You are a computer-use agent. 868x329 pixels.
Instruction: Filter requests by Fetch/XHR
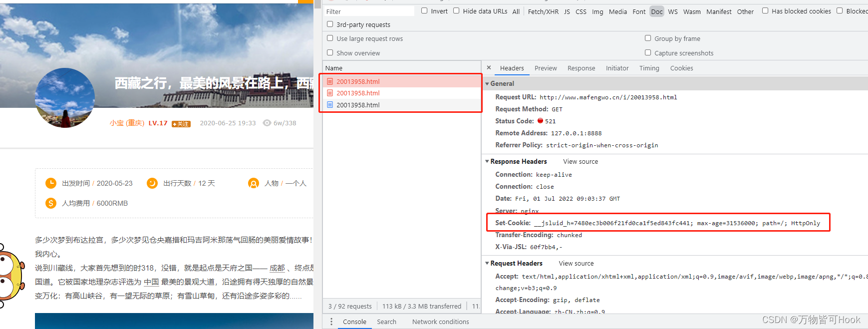click(x=543, y=11)
